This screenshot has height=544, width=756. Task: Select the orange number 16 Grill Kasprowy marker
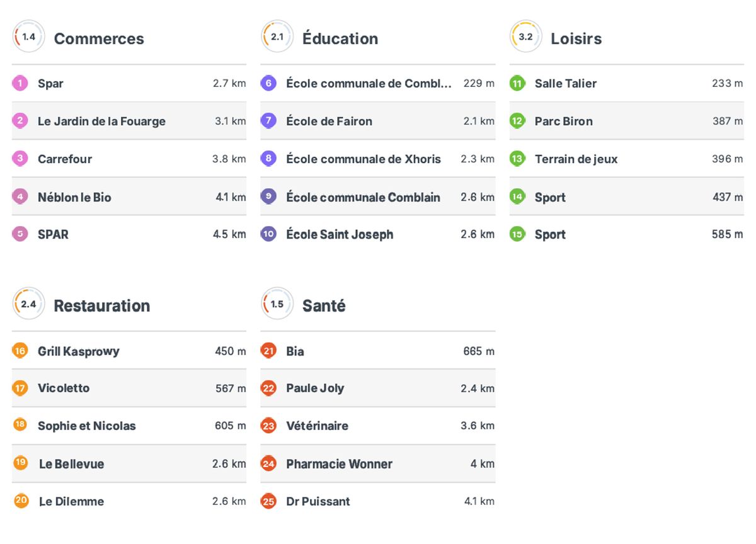(x=20, y=351)
